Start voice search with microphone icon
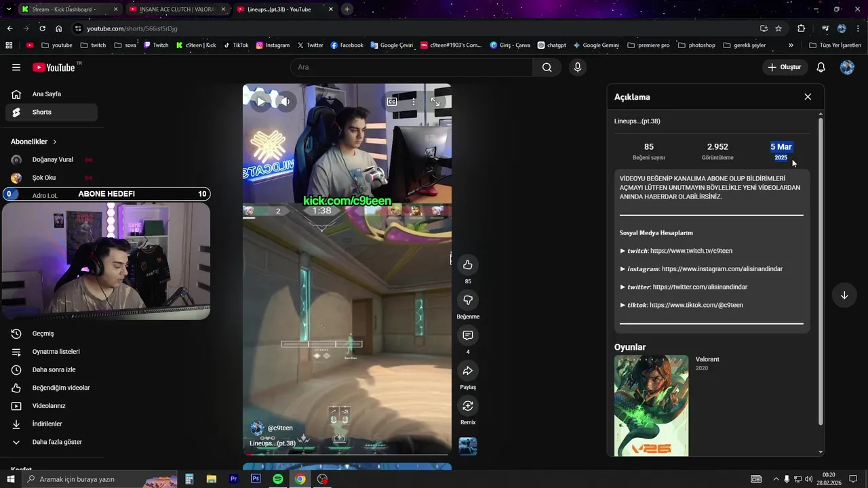 click(x=578, y=67)
